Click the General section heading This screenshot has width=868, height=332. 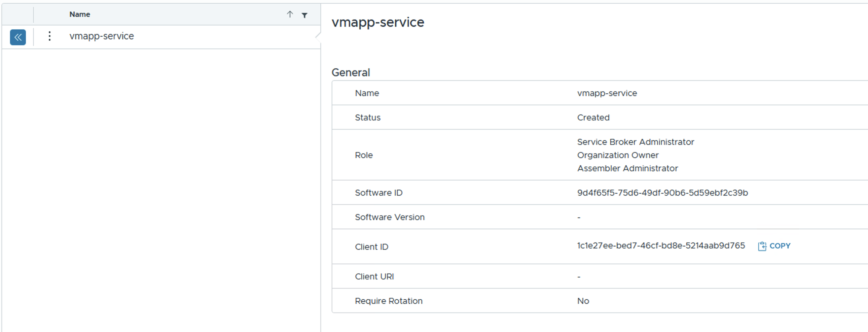pyautogui.click(x=350, y=72)
